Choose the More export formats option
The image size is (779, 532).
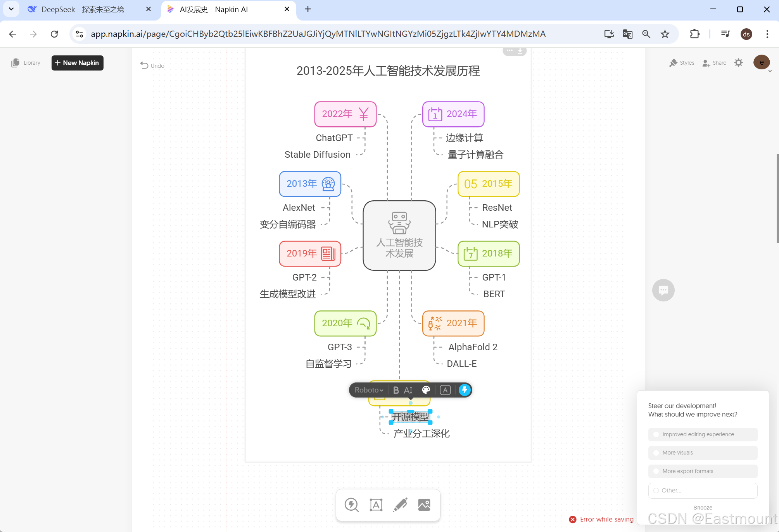(703, 471)
